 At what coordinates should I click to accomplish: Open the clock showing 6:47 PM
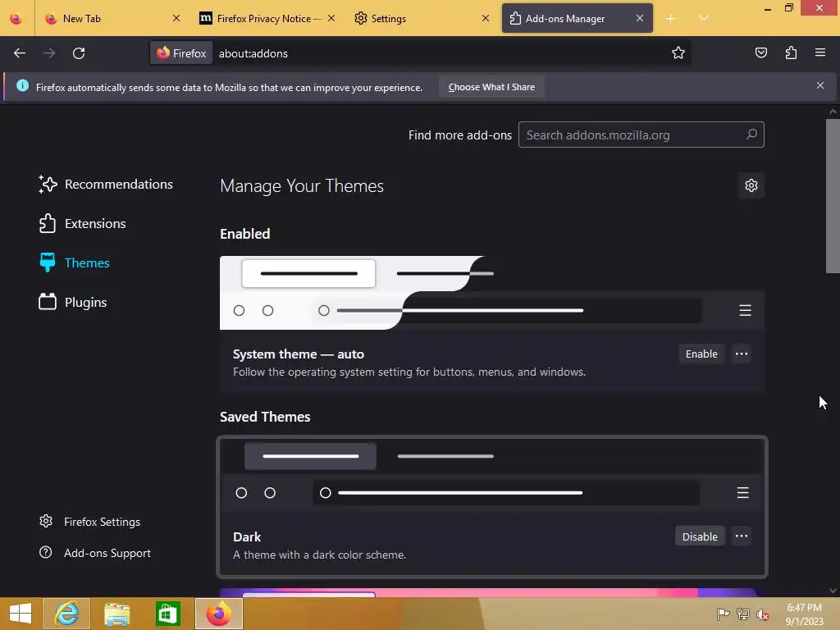[804, 614]
